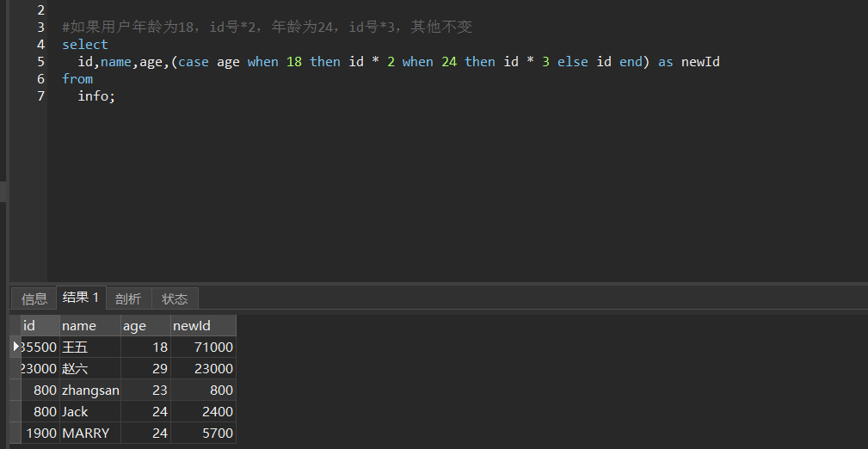Image resolution: width=868 pixels, height=449 pixels.
Task: Click the name column header
Action: [x=89, y=325]
